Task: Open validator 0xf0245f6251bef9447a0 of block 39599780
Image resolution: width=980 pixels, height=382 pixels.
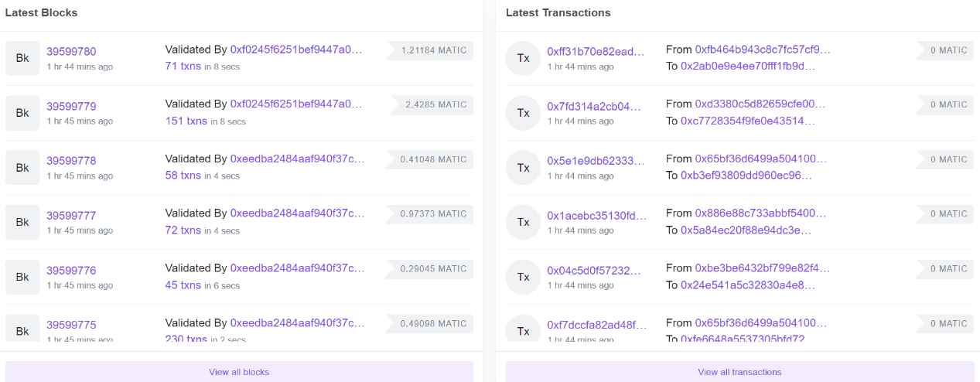Action: pyautogui.click(x=296, y=49)
